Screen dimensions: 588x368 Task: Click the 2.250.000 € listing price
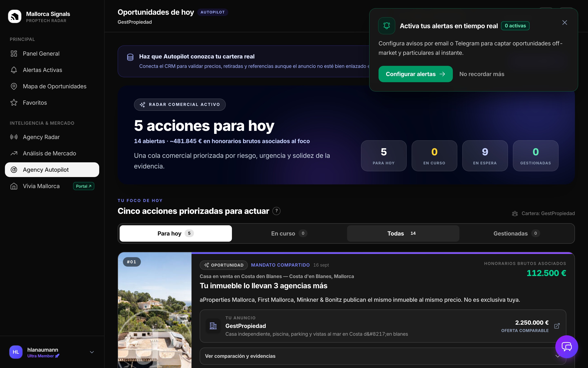[532, 323]
